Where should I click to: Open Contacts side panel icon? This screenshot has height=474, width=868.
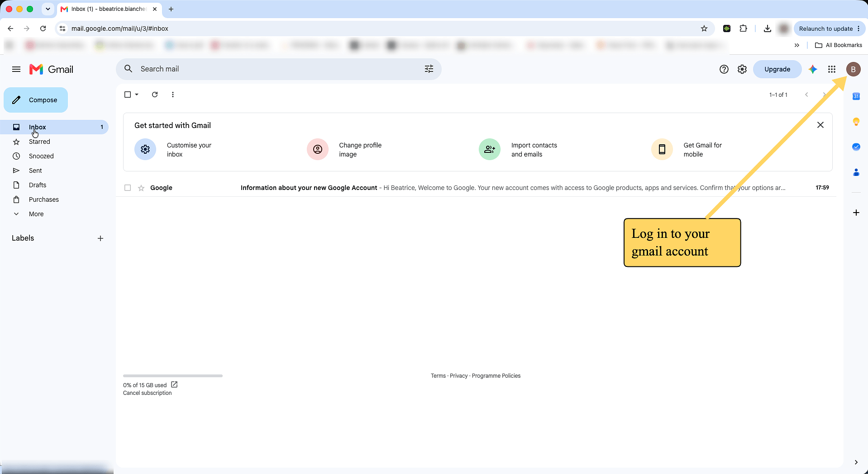pyautogui.click(x=856, y=172)
